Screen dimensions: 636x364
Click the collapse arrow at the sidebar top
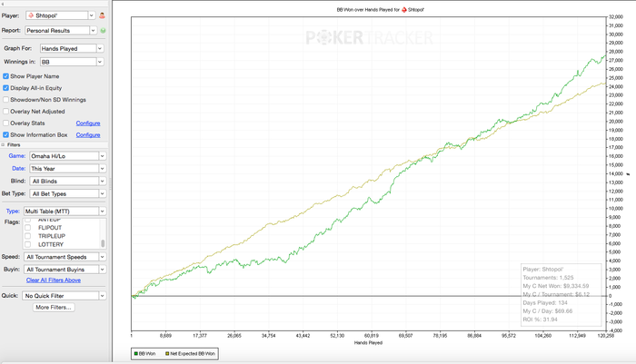(3, 4)
